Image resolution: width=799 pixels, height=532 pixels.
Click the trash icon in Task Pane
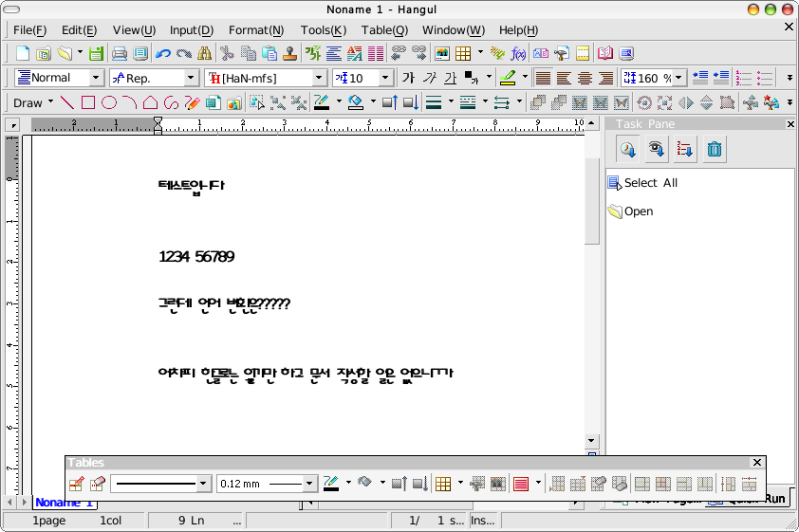714,149
